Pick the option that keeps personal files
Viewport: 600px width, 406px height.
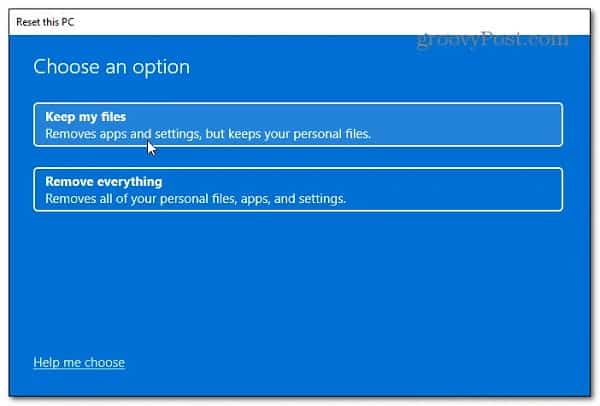click(298, 124)
